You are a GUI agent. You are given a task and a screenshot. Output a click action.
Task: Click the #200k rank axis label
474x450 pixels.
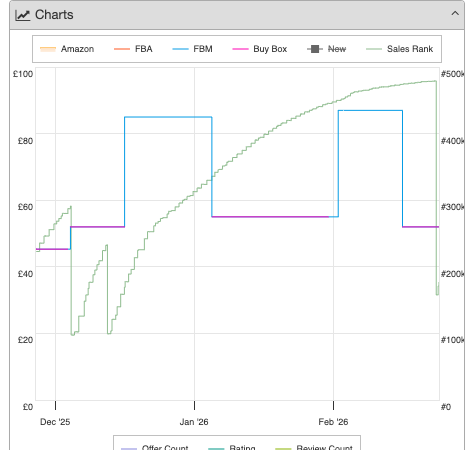(x=452, y=274)
